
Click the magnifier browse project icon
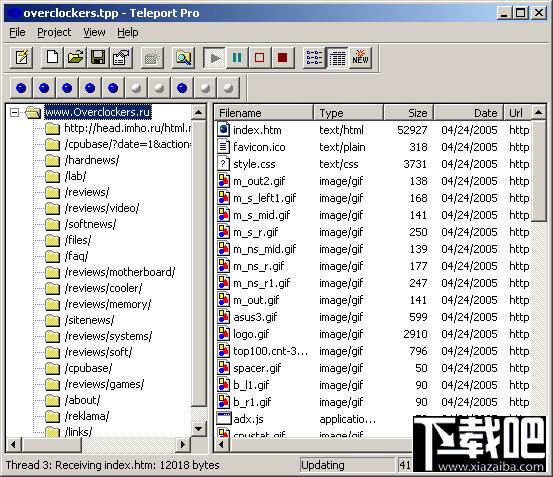[183, 57]
